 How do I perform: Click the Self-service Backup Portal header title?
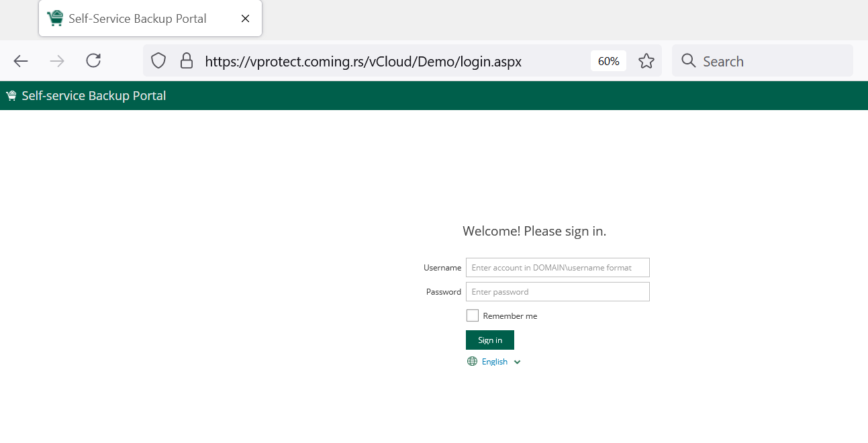[x=93, y=95]
